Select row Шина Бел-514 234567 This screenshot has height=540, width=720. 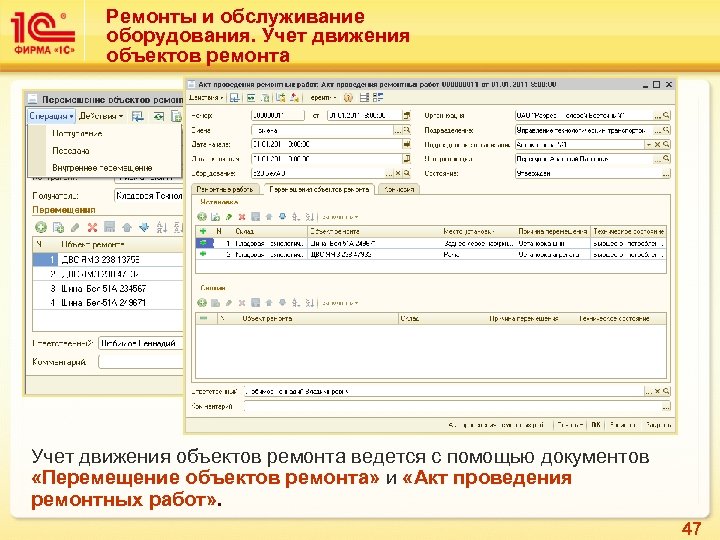pyautogui.click(x=108, y=288)
